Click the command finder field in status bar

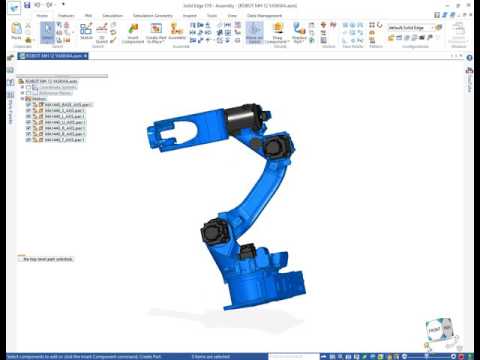point(294,357)
